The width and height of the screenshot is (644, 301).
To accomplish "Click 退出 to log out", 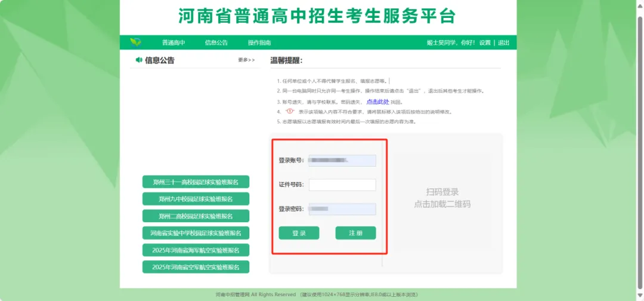I will coord(503,43).
